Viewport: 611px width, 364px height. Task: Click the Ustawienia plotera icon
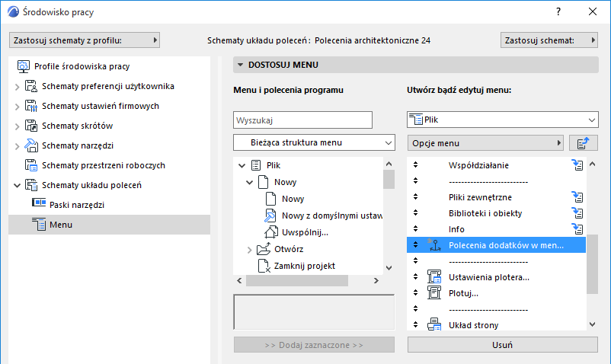435,276
